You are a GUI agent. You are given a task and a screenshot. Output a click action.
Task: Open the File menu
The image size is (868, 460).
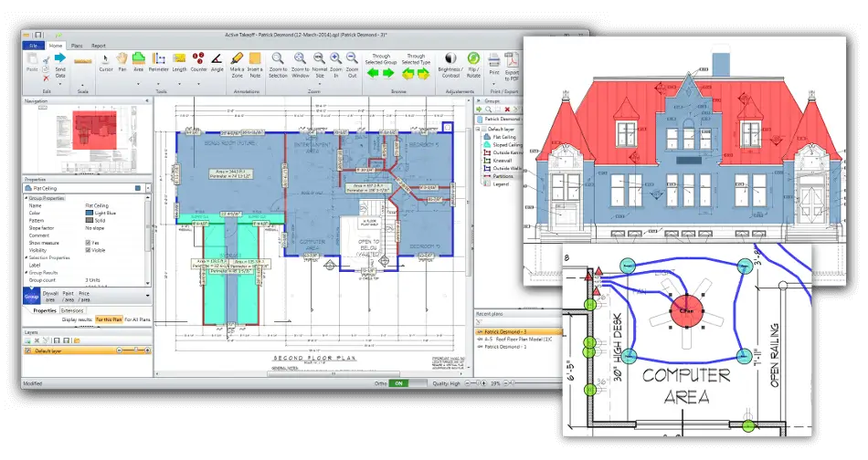point(33,46)
